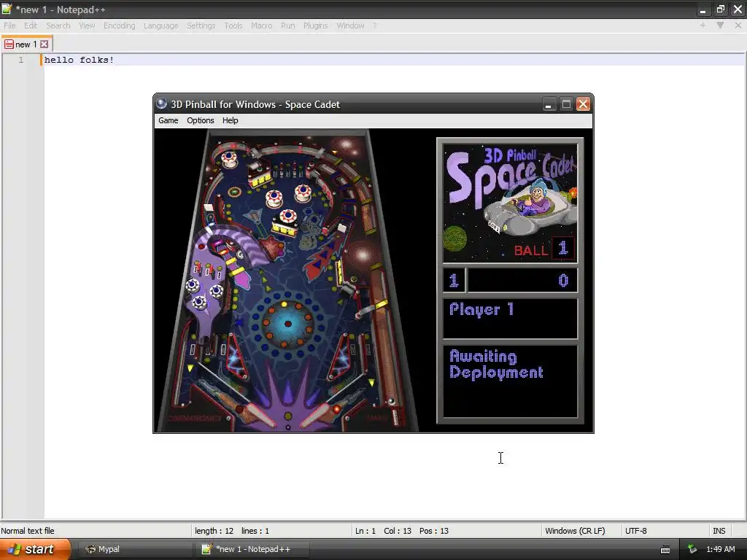Viewport: 747px width, 560px height.
Task: Click the 3D Pinball title bar ball icon
Action: click(x=161, y=104)
